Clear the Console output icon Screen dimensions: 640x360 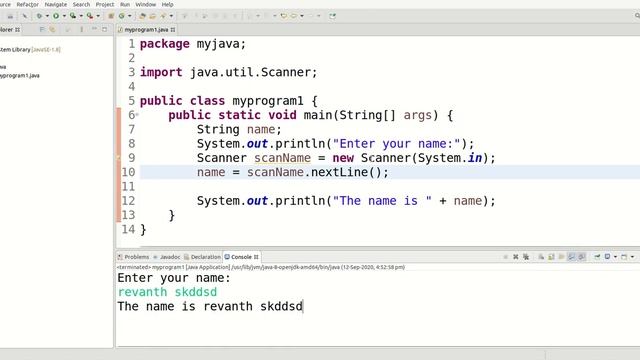pos(541,257)
